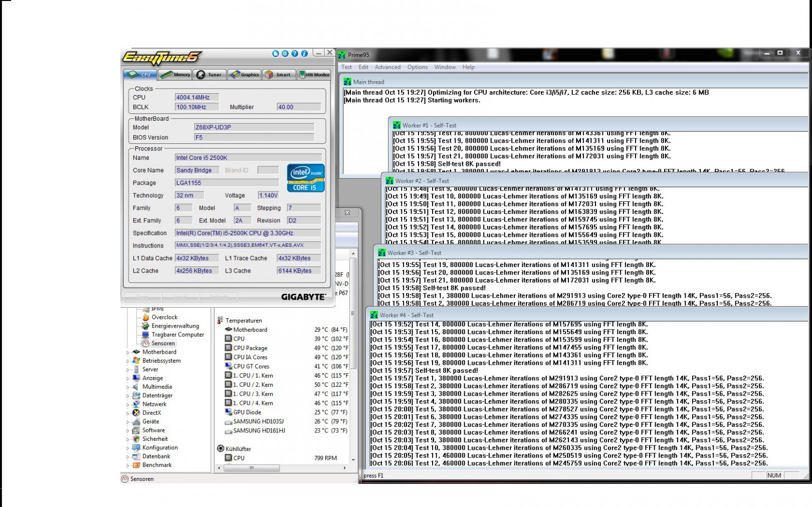Click the SAMSUNG HD103SJ drive icon
Screen dimensions: 812x507
[229, 422]
